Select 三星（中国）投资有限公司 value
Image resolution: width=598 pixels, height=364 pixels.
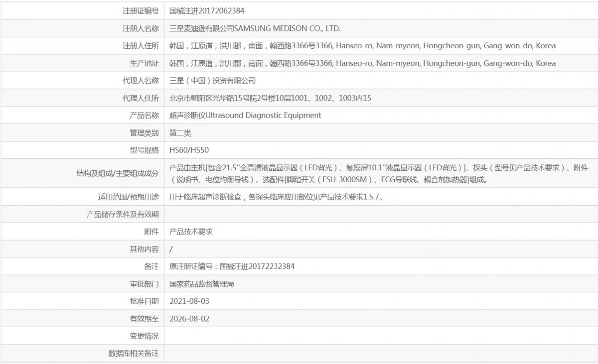click(x=212, y=81)
